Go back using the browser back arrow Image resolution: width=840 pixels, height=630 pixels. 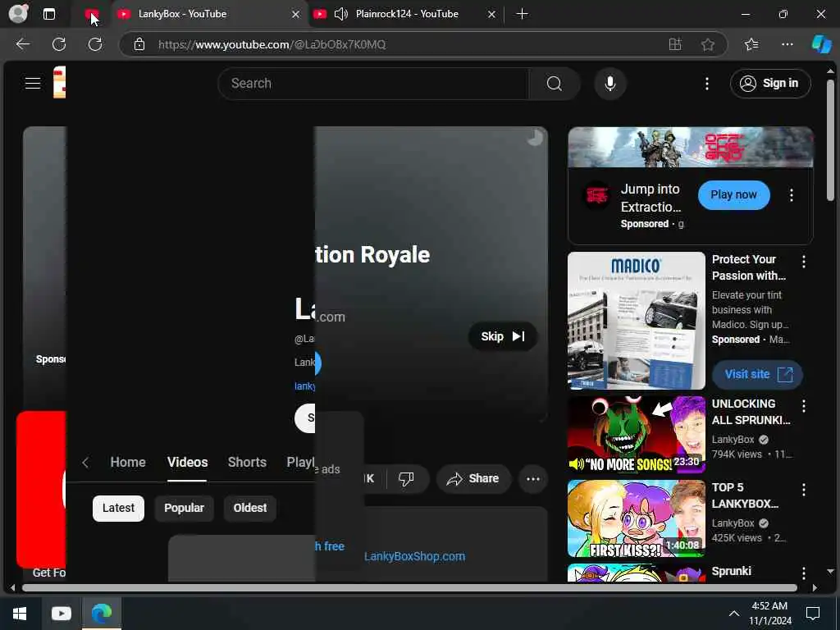22,44
